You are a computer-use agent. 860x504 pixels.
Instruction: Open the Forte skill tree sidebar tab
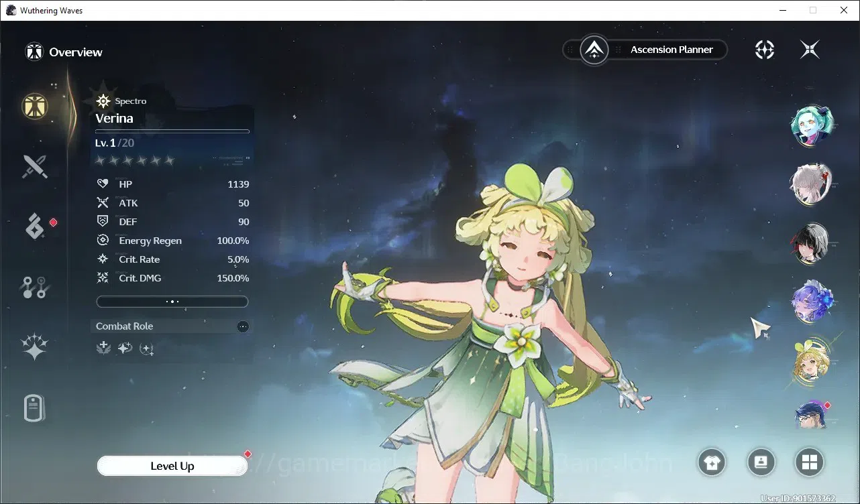[34, 287]
